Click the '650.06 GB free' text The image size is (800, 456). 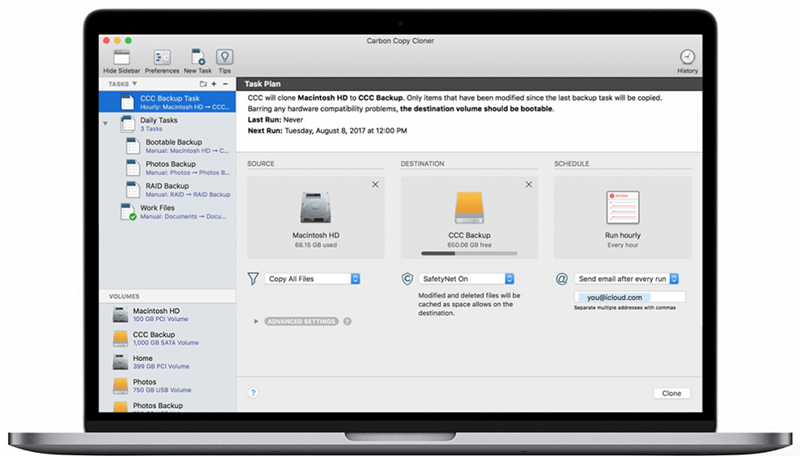469,245
